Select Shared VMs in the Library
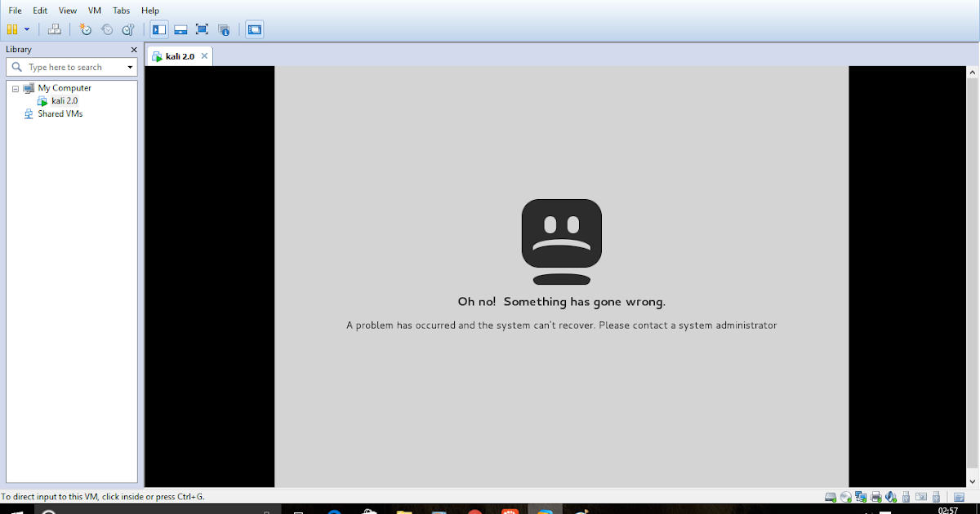 point(58,113)
